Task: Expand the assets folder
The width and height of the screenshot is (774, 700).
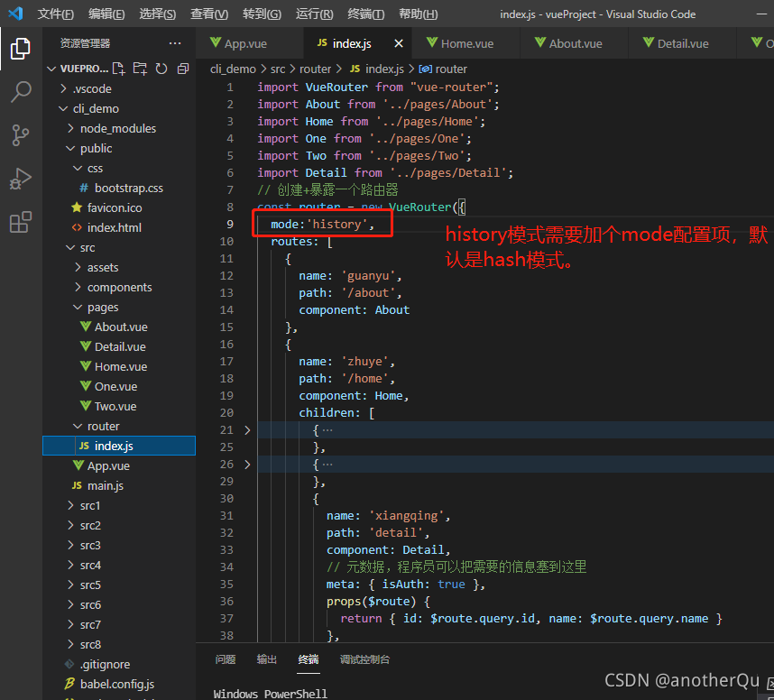Action: click(x=78, y=267)
